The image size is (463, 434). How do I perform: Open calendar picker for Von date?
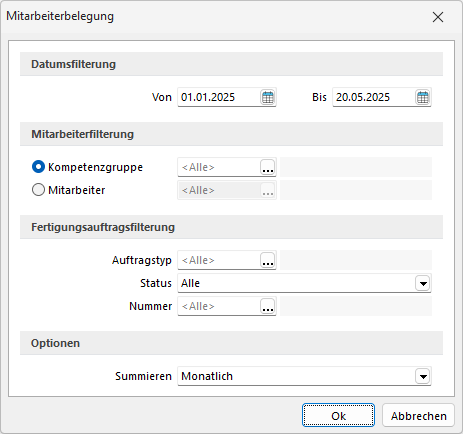point(268,97)
